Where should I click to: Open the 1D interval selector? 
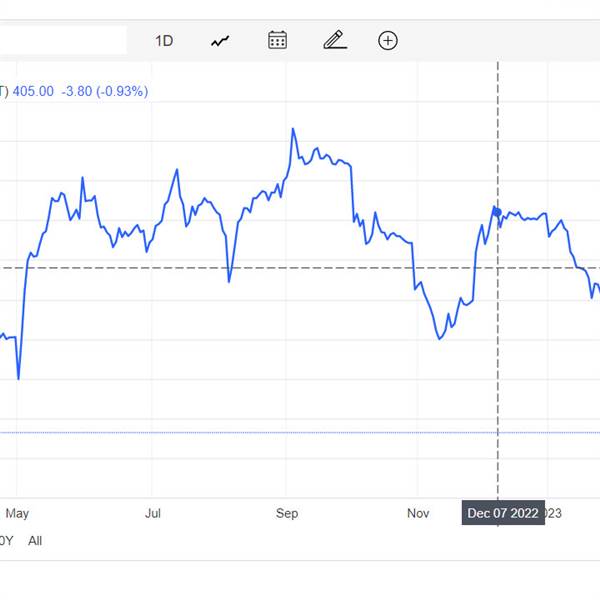click(x=164, y=41)
